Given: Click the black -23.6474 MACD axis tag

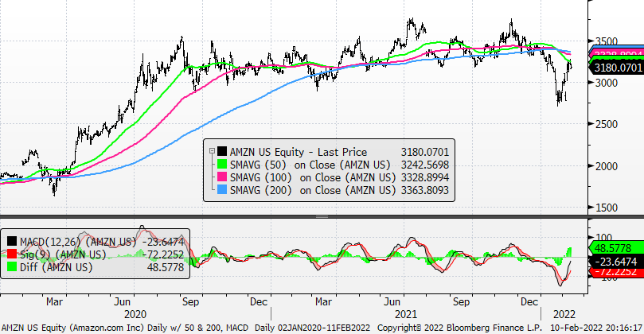Looking at the screenshot, I should coord(616,262).
